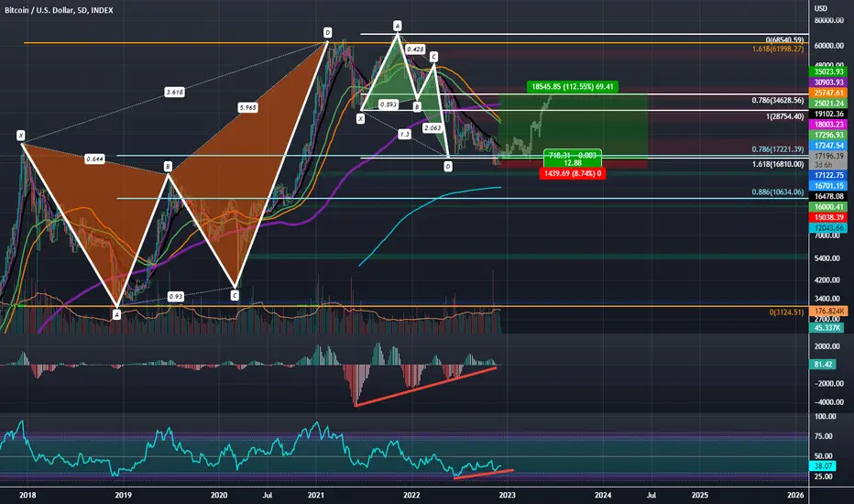
Task: Select the orange 176.824K volume label
Action: 828,311
